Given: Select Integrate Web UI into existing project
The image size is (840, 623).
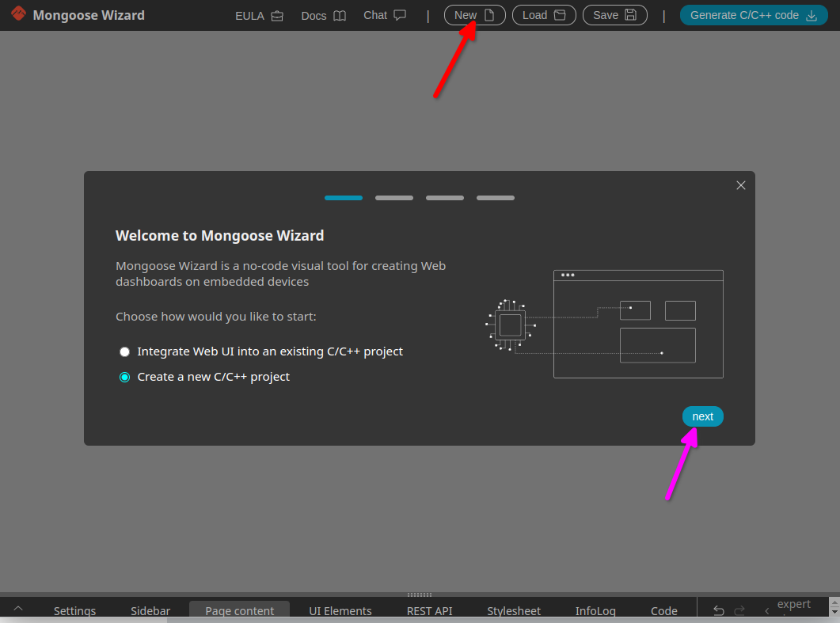Looking at the screenshot, I should (x=124, y=351).
